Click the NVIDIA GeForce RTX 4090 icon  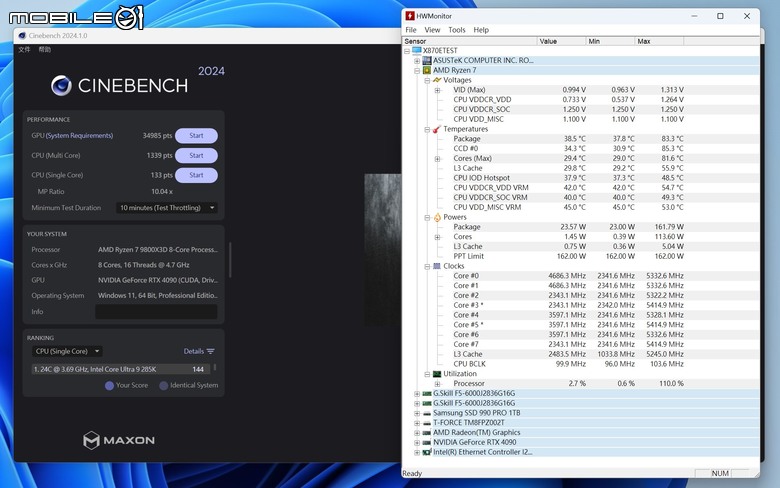[x=427, y=442]
